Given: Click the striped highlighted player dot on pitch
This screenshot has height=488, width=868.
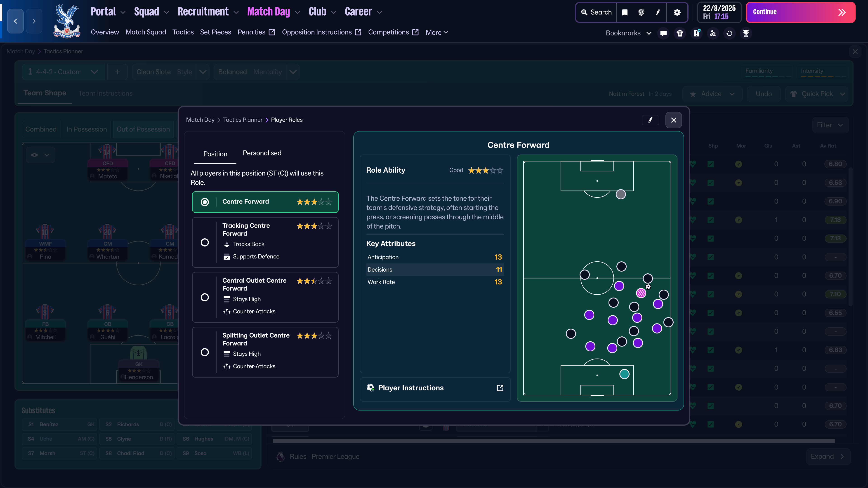Looking at the screenshot, I should (641, 293).
